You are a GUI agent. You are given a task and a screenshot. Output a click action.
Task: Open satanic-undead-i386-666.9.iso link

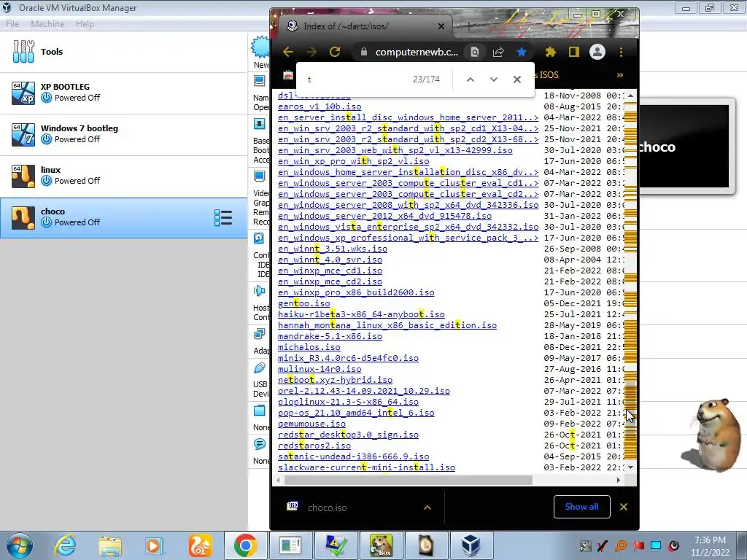click(x=354, y=456)
